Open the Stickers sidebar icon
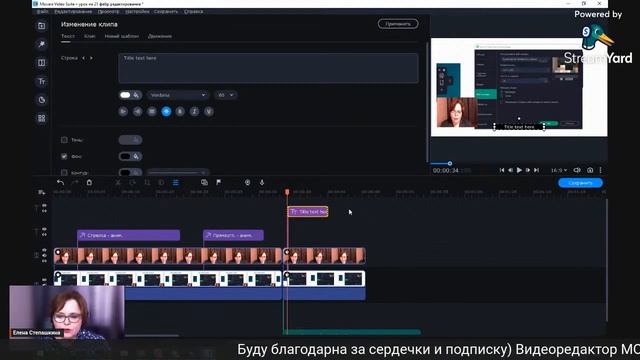Viewport: 640px width, 360px height. click(x=42, y=100)
